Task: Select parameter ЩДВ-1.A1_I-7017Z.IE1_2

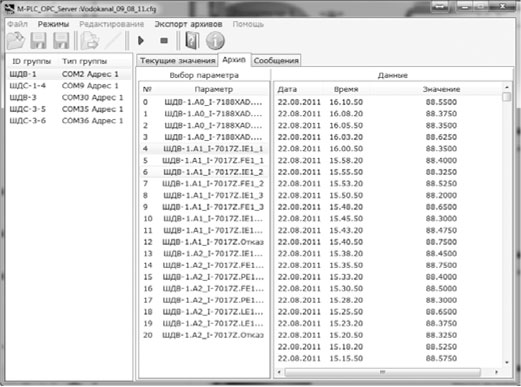Action: point(204,172)
